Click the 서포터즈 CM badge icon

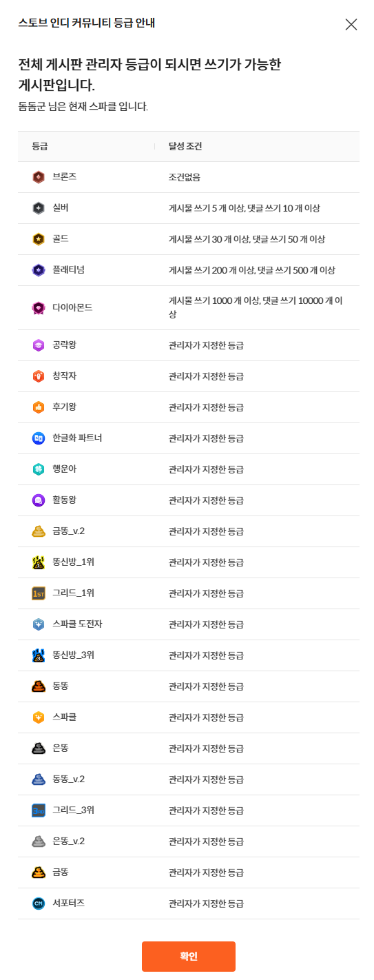click(x=39, y=904)
